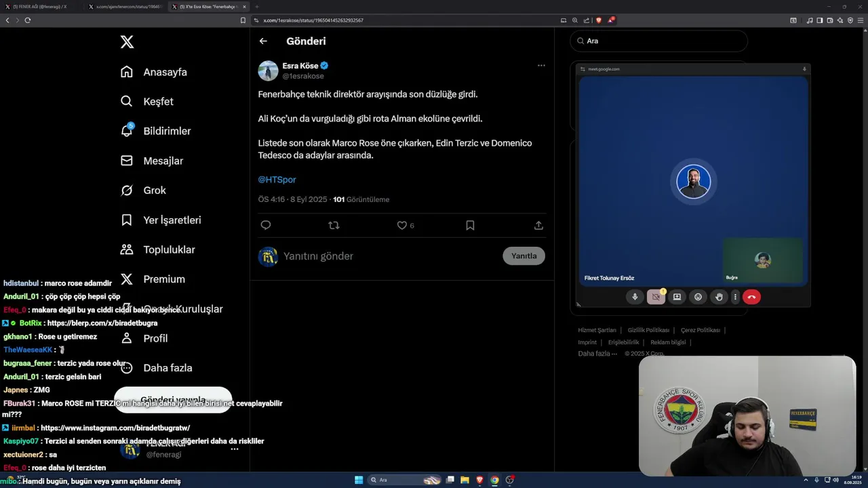868x488 pixels.
Task: End the call with red hang-up button
Action: (751, 297)
